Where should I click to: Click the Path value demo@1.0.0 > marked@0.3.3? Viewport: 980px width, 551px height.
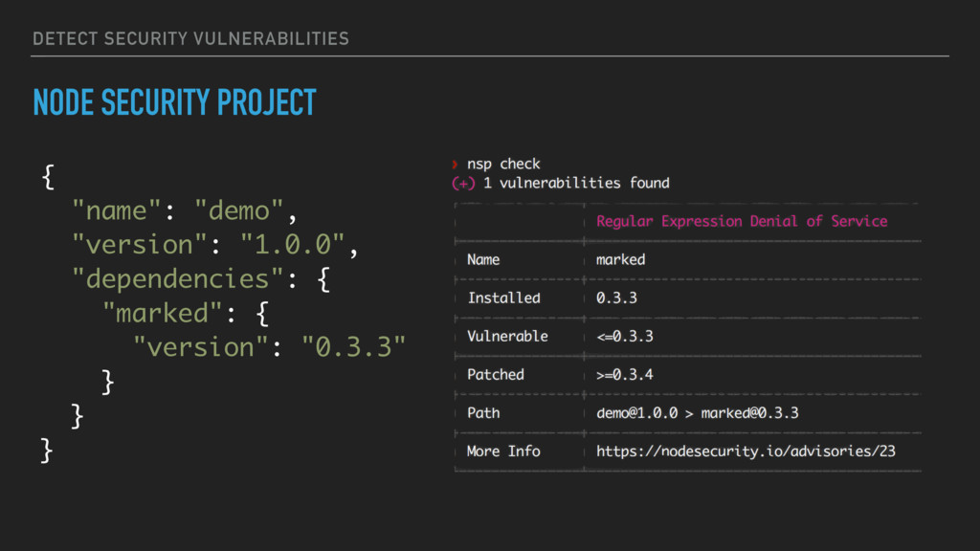tap(697, 413)
